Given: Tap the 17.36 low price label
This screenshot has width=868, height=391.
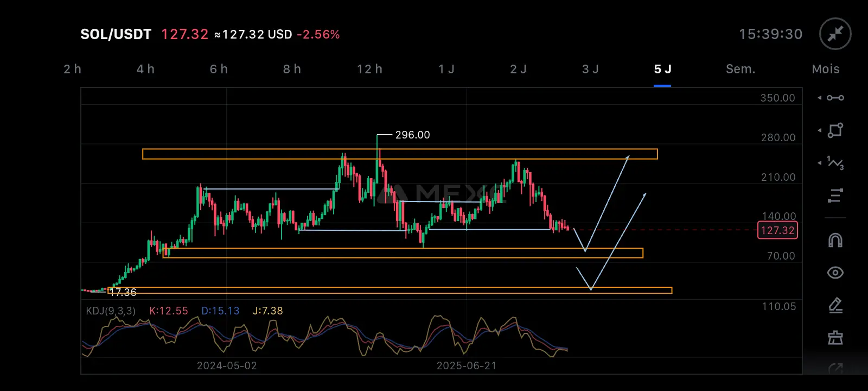Looking at the screenshot, I should tap(123, 292).
